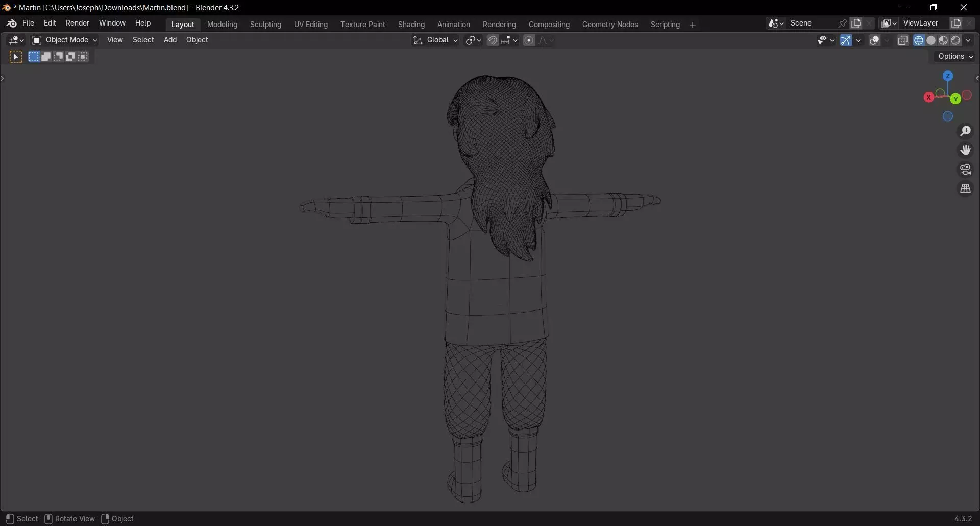Image resolution: width=980 pixels, height=526 pixels.
Task: Open the snapping options dropdown
Action: (510, 40)
